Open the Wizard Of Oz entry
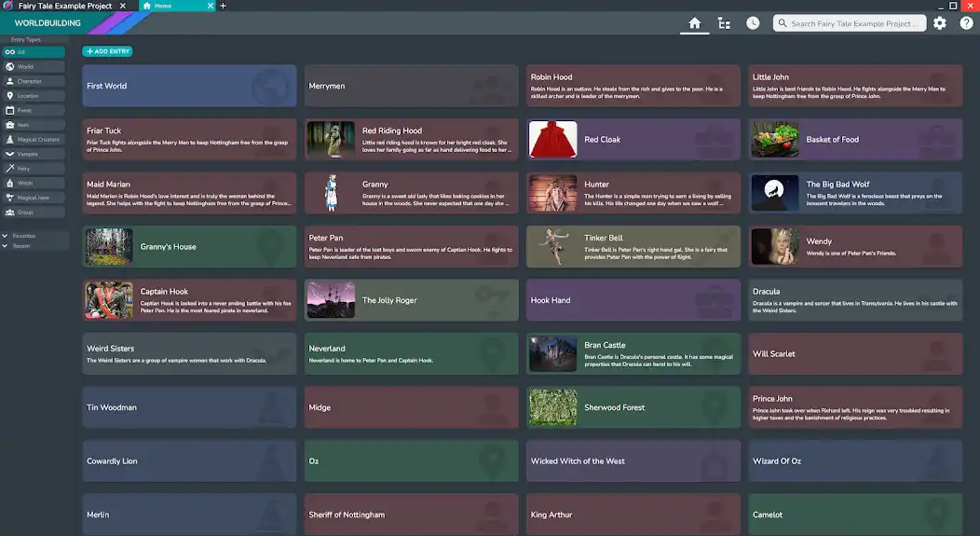Image resolution: width=980 pixels, height=536 pixels. pos(855,460)
